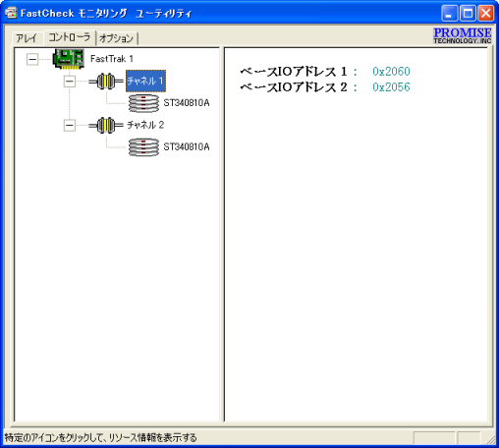This screenshot has width=499, height=448.
Task: Select the disk icon under チャネル 1
Action: pos(143,103)
